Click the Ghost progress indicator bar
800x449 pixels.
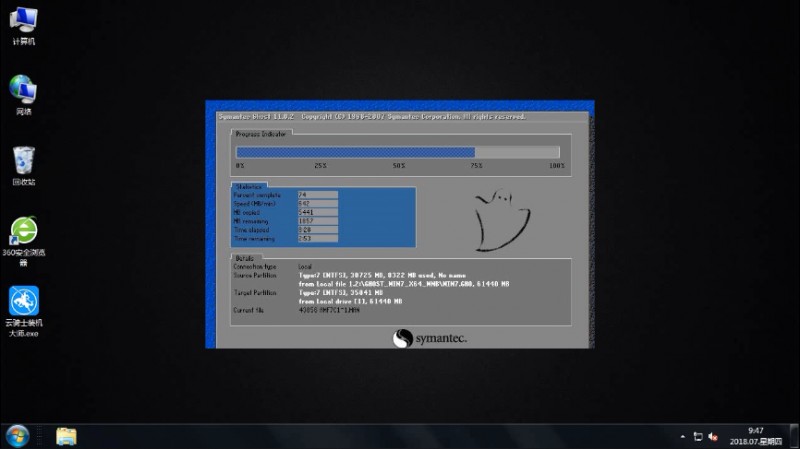(x=398, y=152)
